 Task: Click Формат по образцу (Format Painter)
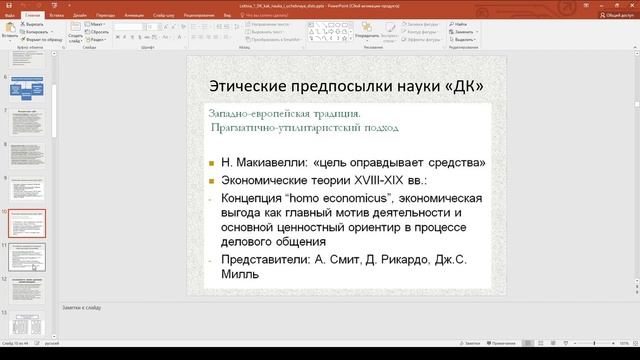42,40
